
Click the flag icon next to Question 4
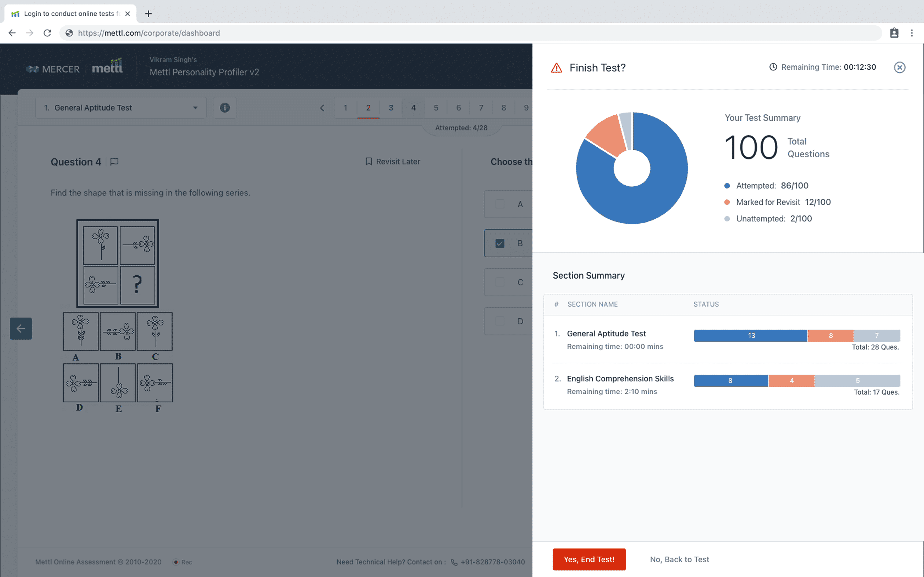coord(114,162)
